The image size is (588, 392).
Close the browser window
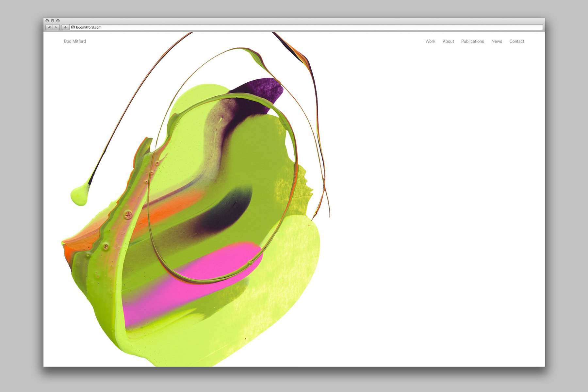pos(47,21)
